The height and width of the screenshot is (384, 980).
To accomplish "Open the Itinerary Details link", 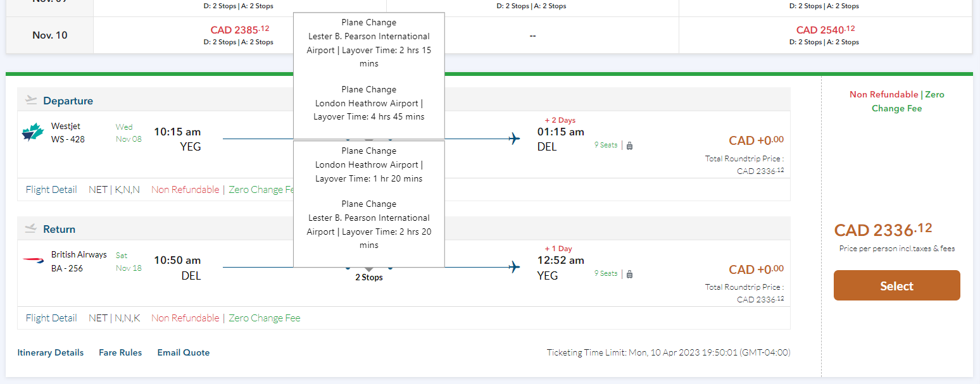I will click(x=50, y=353).
